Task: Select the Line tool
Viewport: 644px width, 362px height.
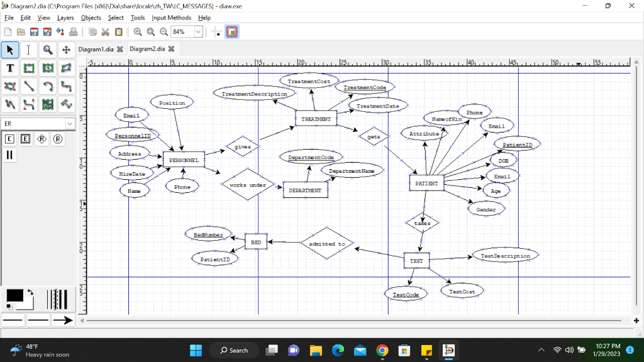Action: (28, 86)
